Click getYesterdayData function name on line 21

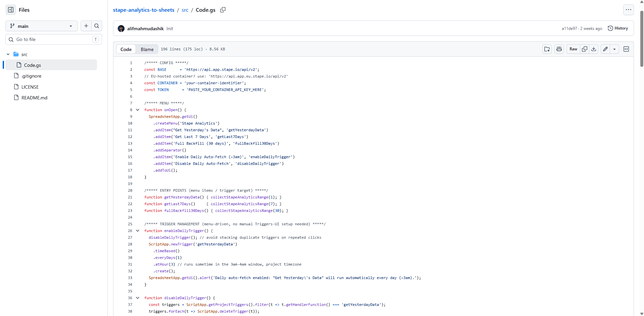pos(182,197)
